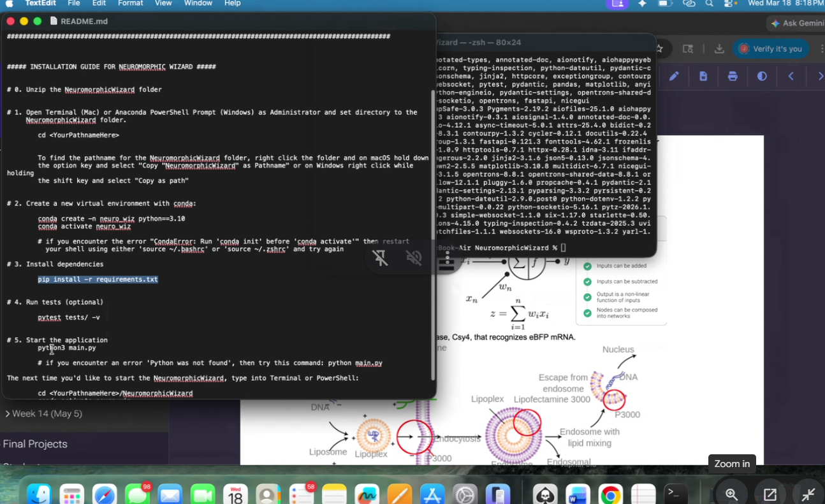Toggle the muted speaker overlay icon
Viewport: 825px width, 504px height.
coord(414,258)
